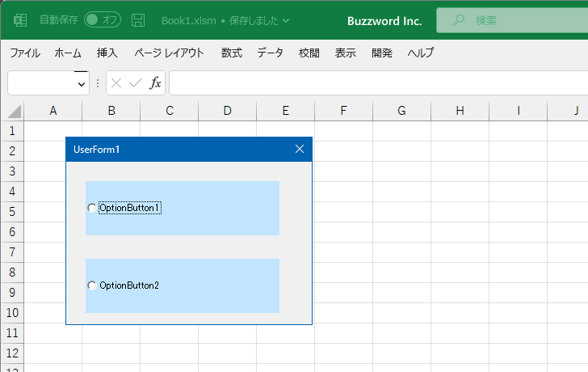Image resolution: width=588 pixels, height=372 pixels.
Task: Select row 11 header
Action: [x=12, y=333]
